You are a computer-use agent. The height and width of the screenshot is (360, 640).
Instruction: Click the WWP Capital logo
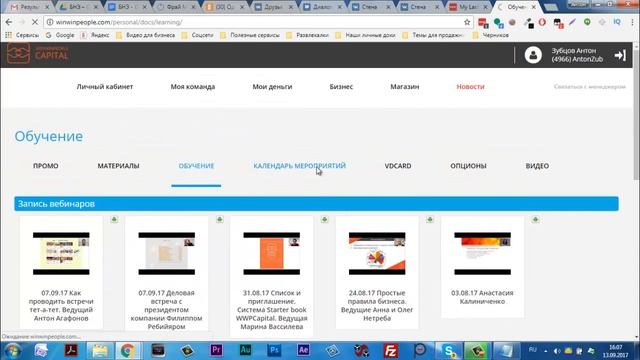coord(38,54)
